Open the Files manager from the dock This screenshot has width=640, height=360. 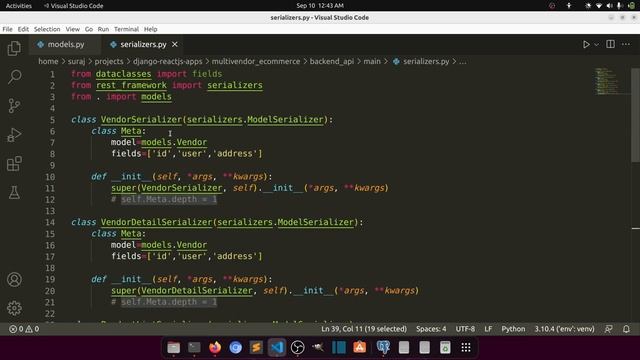tap(173, 347)
